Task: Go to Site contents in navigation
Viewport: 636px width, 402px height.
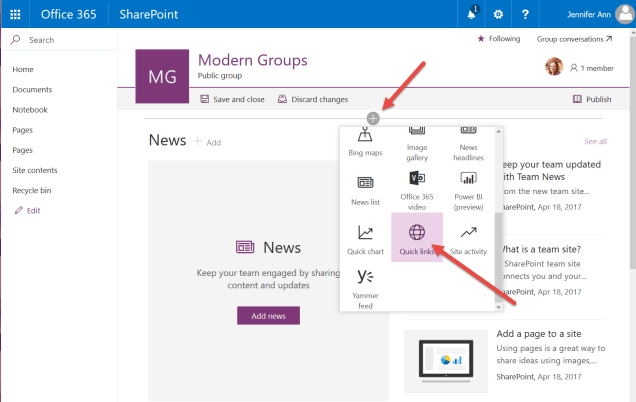Action: pyautogui.click(x=35, y=170)
